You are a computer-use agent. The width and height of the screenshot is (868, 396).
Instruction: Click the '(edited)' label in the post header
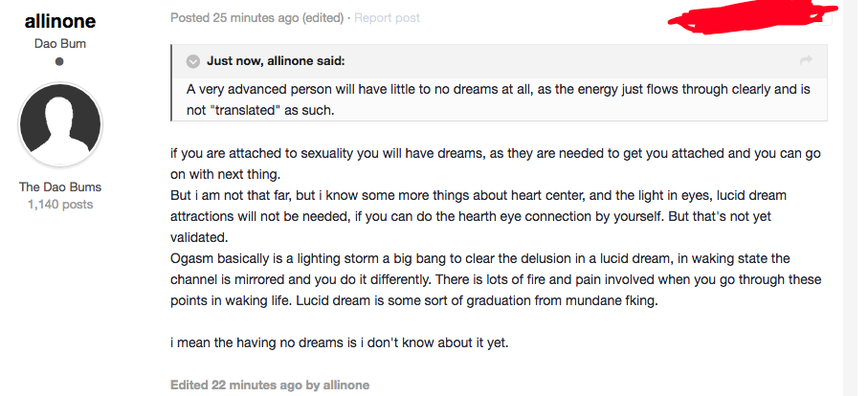[x=323, y=18]
